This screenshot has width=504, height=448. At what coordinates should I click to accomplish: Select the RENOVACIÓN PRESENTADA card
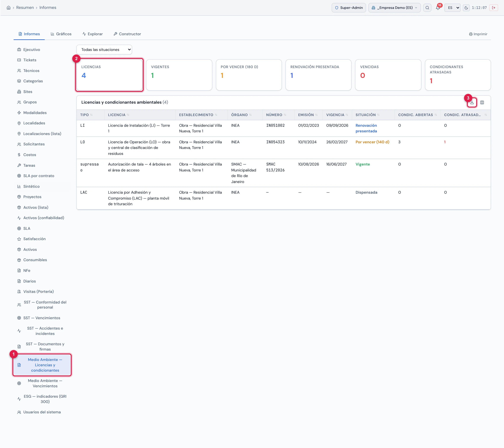pyautogui.click(x=318, y=75)
